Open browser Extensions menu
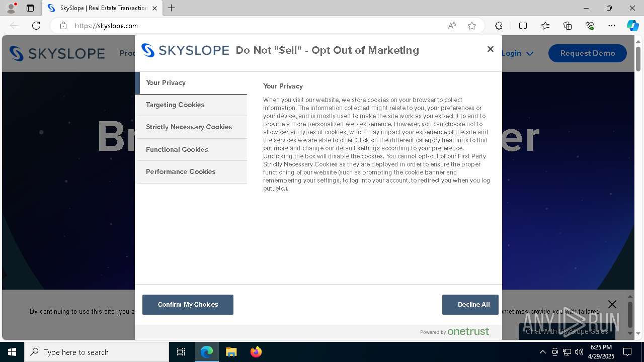644x362 pixels. (499, 26)
